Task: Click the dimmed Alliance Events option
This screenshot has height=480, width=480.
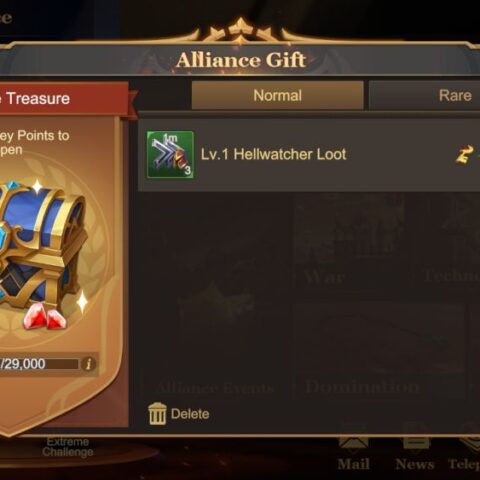Action: point(215,388)
